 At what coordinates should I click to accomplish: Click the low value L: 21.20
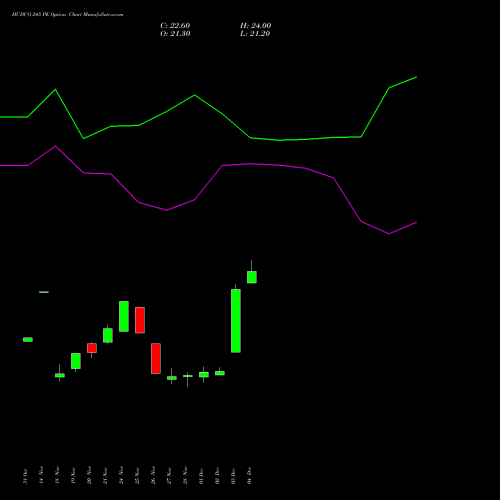[255, 34]
